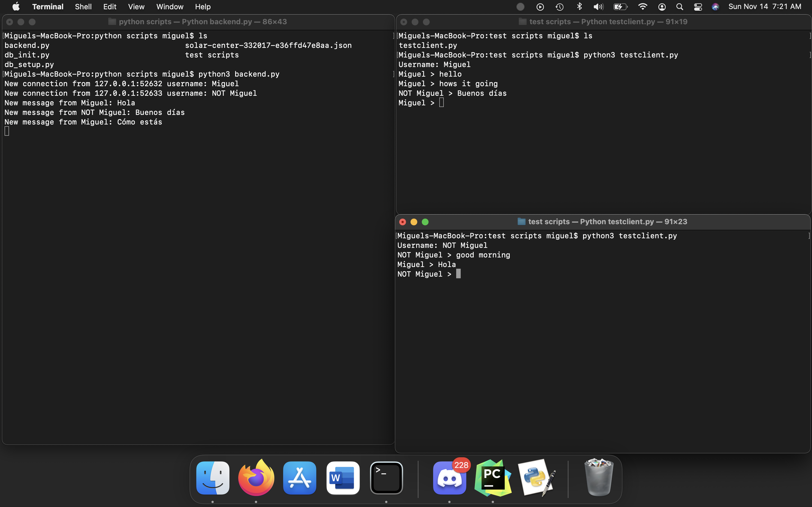Open the Trash in dock
This screenshot has width=812, height=507.
click(x=599, y=478)
